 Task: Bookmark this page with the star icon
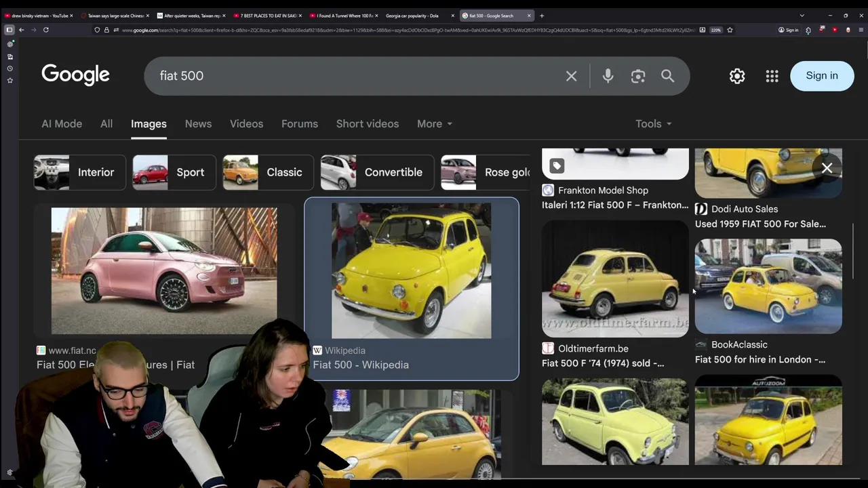click(x=730, y=30)
